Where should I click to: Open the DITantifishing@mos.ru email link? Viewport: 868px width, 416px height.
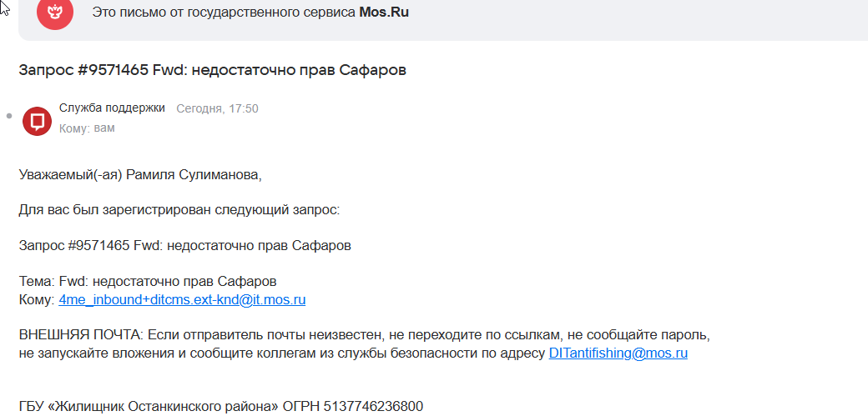[618, 353]
